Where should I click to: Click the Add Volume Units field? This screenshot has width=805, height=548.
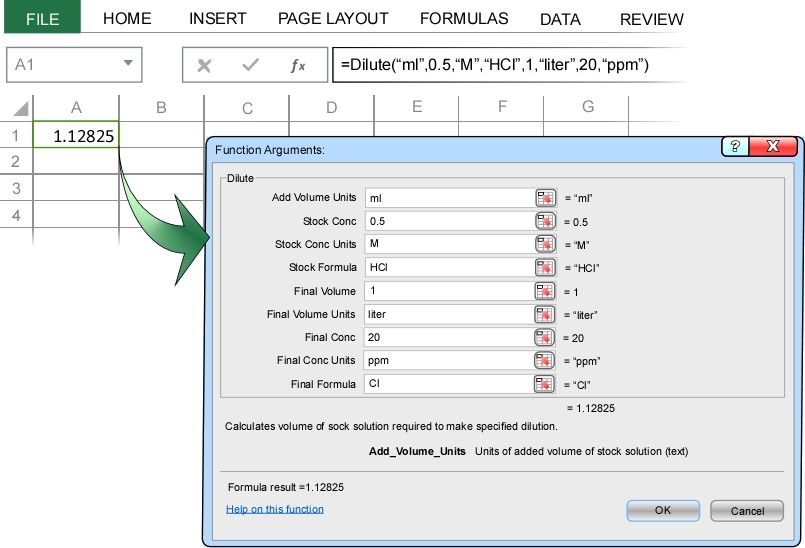[x=450, y=198]
